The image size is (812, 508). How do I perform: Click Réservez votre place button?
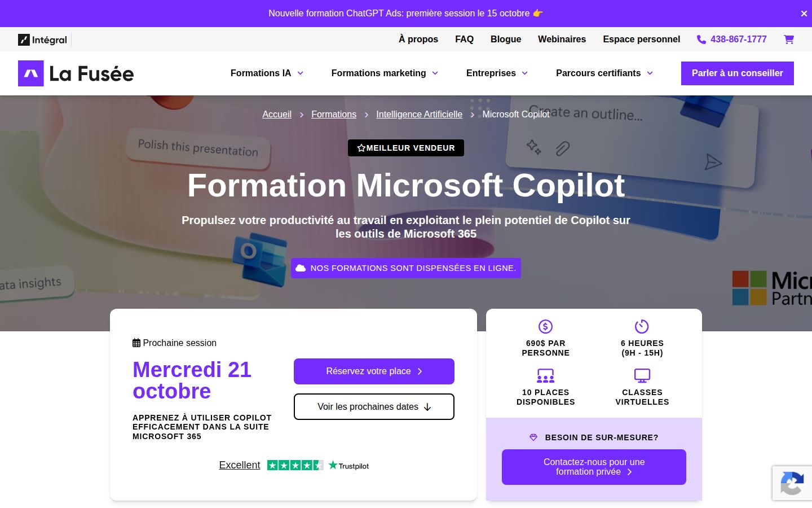tap(374, 371)
